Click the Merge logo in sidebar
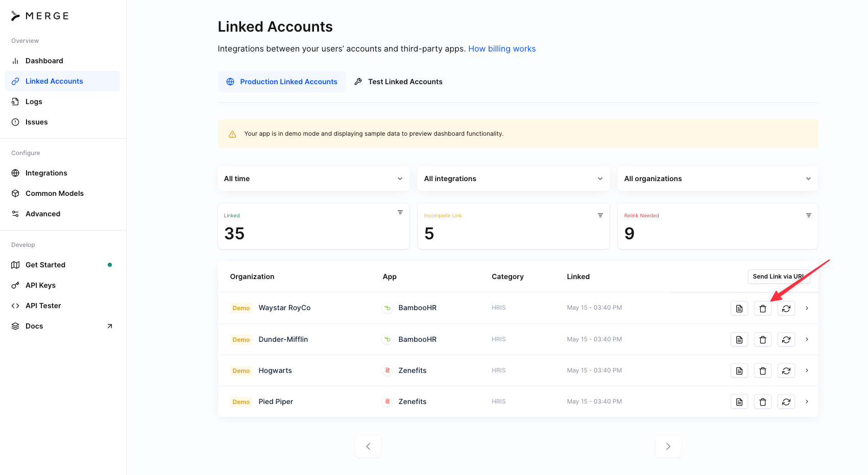 click(x=40, y=16)
